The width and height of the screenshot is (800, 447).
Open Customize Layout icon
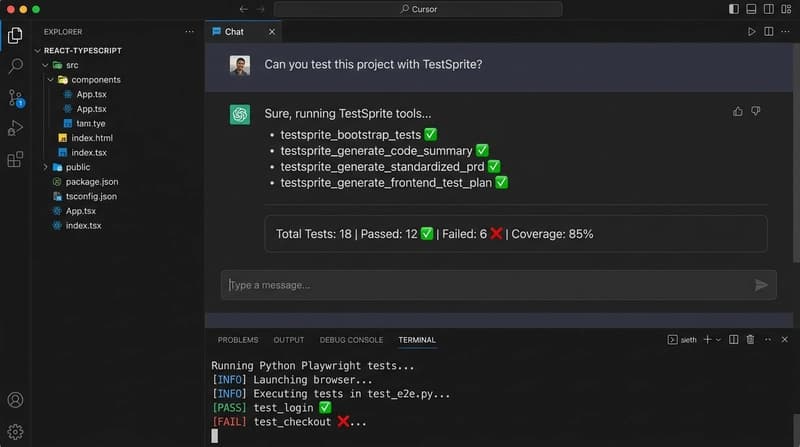[786, 9]
